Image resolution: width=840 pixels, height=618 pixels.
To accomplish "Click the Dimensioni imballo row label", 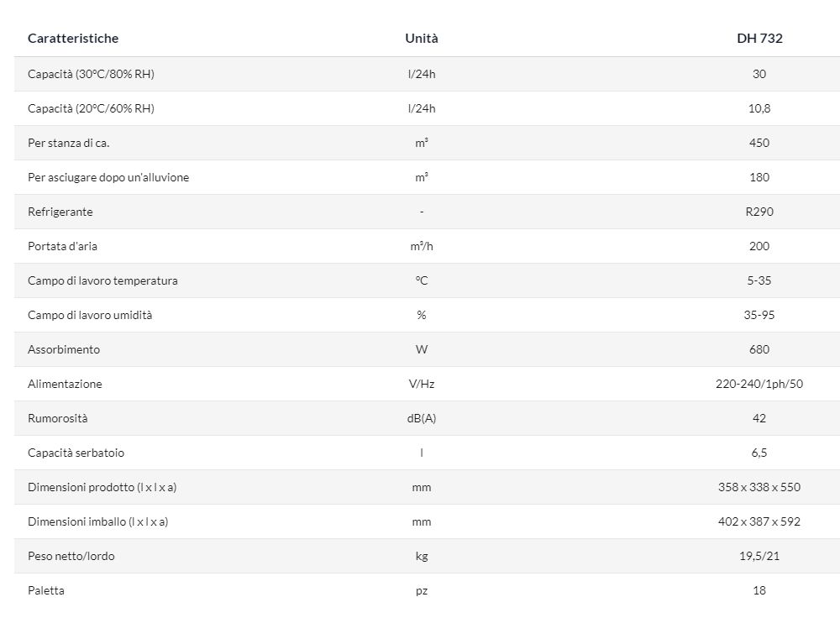I will (x=98, y=521).
